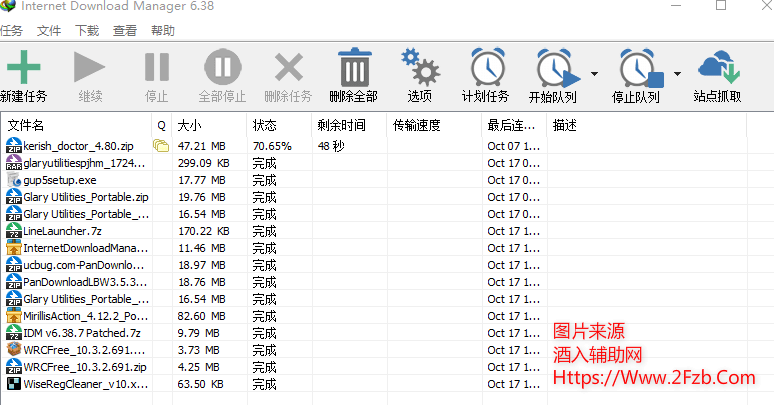Start the queue with 开始队列 icon
This screenshot has width=774, height=405.
point(553,68)
